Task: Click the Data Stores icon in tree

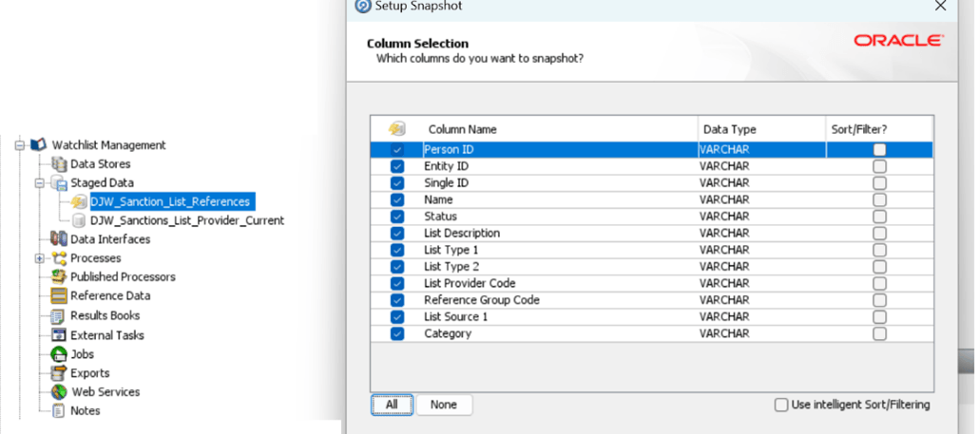Action: (x=59, y=164)
